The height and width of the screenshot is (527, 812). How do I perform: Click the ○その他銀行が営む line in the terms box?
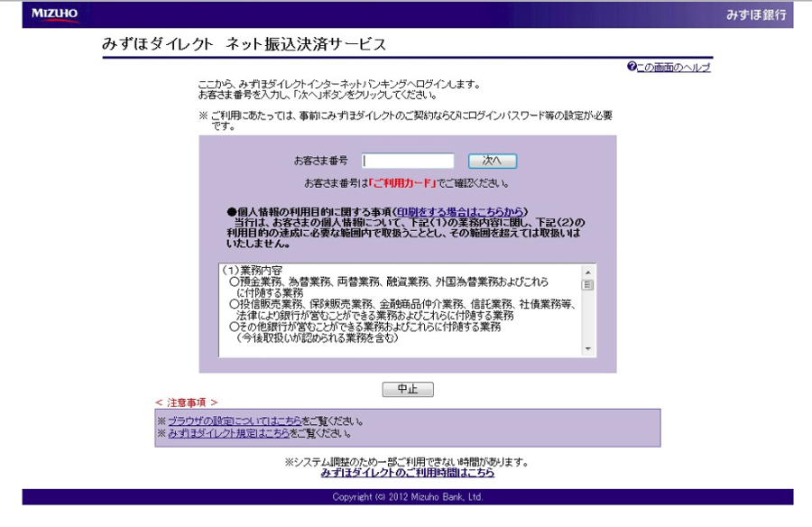[365, 327]
